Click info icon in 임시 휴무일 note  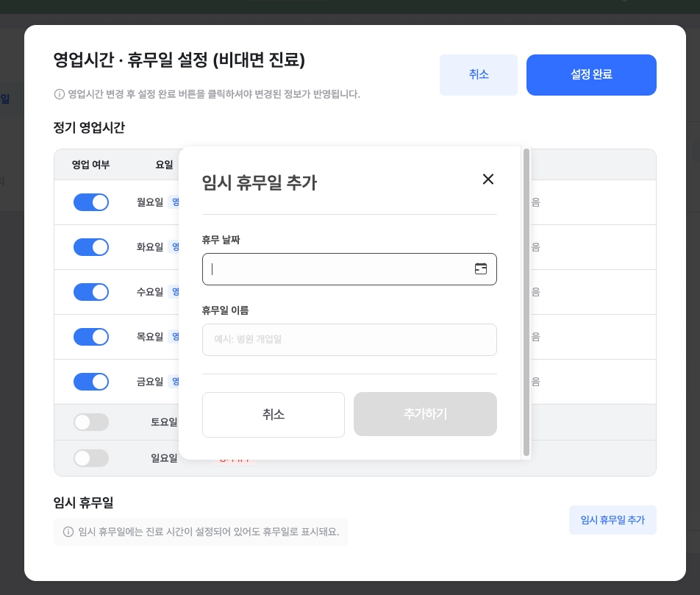(68, 532)
